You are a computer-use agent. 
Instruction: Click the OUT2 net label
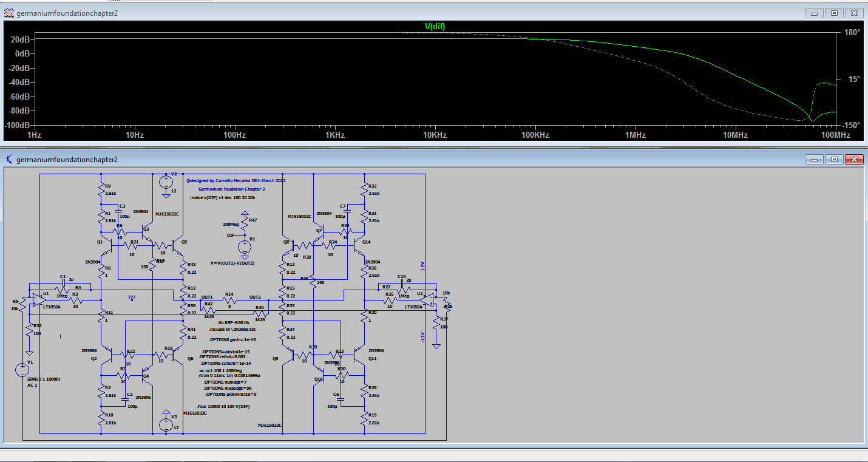coord(255,297)
